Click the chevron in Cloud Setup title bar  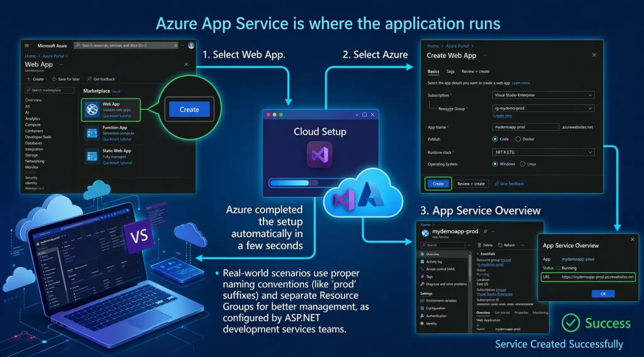[x=357, y=115]
